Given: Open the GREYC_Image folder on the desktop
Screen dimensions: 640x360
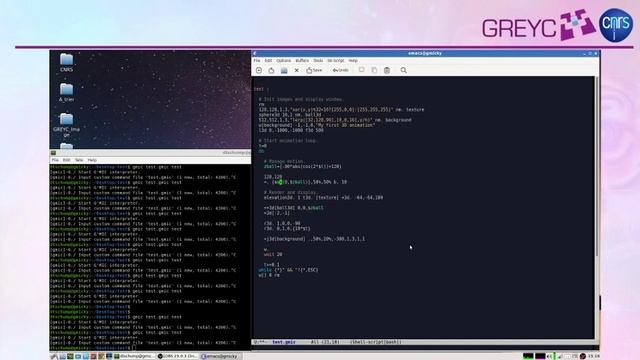Looking at the screenshot, I should pos(67,125).
